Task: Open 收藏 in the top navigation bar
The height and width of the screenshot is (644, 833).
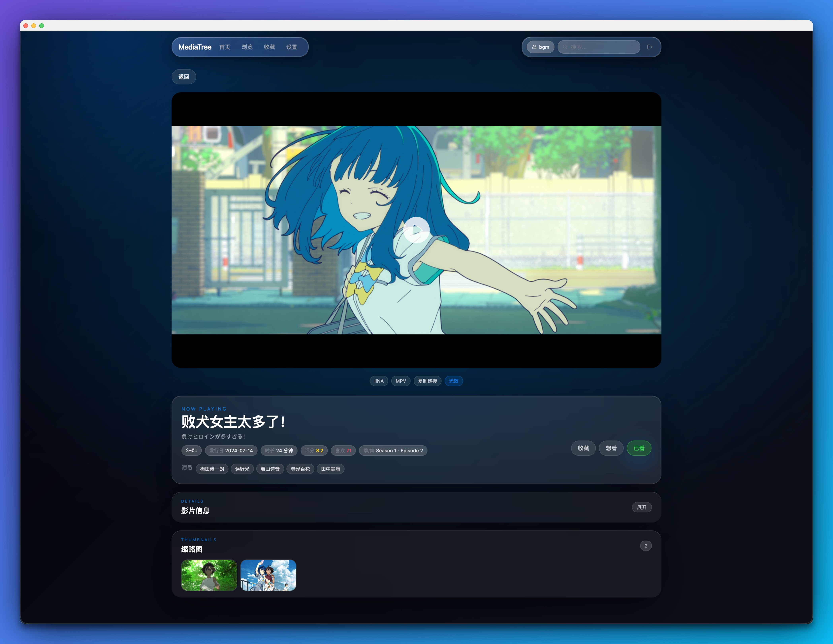Action: 269,47
